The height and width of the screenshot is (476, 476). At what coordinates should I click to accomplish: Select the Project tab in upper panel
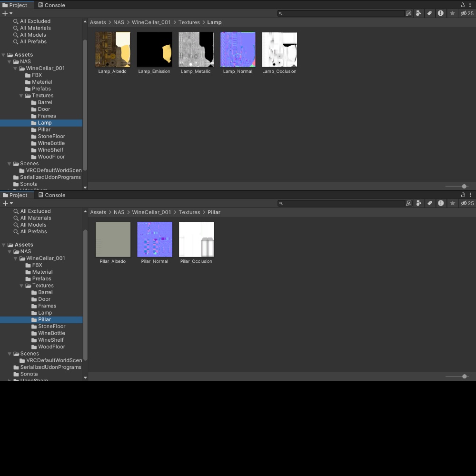click(15, 5)
